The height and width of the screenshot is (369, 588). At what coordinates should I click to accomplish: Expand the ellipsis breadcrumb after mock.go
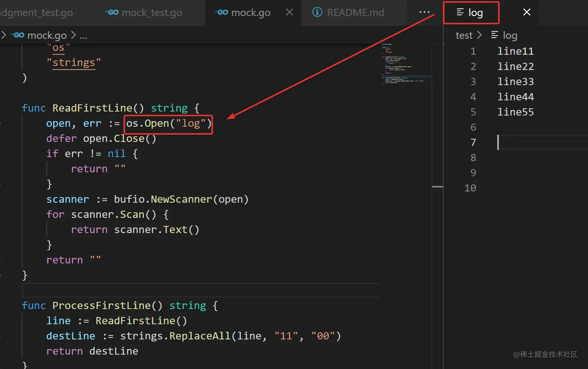click(83, 36)
